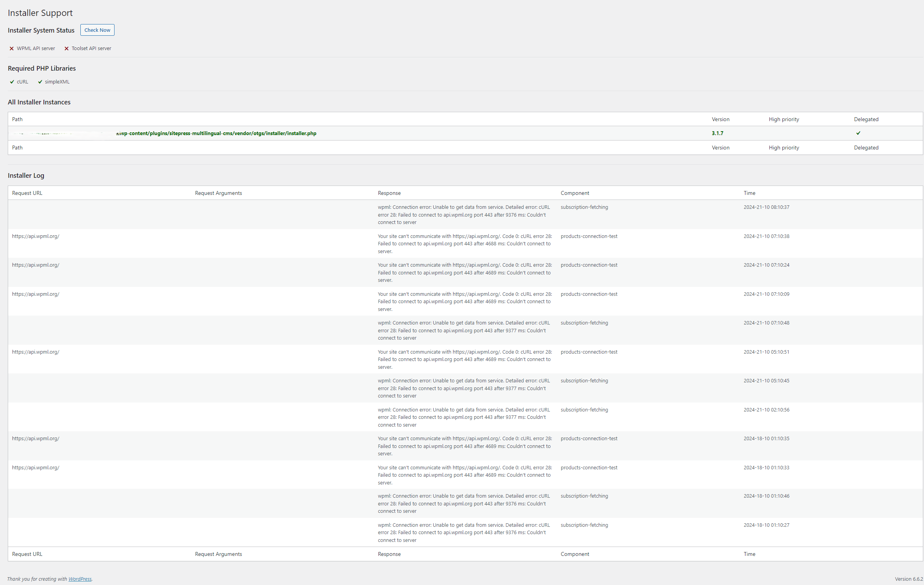Click the Time column header in log
Viewport: 924px width, 585px height.
(x=749, y=193)
